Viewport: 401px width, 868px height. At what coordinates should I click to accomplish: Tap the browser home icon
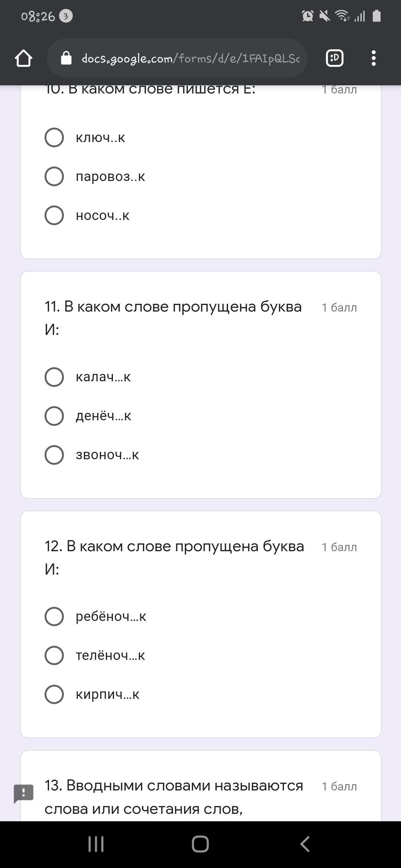click(23, 58)
